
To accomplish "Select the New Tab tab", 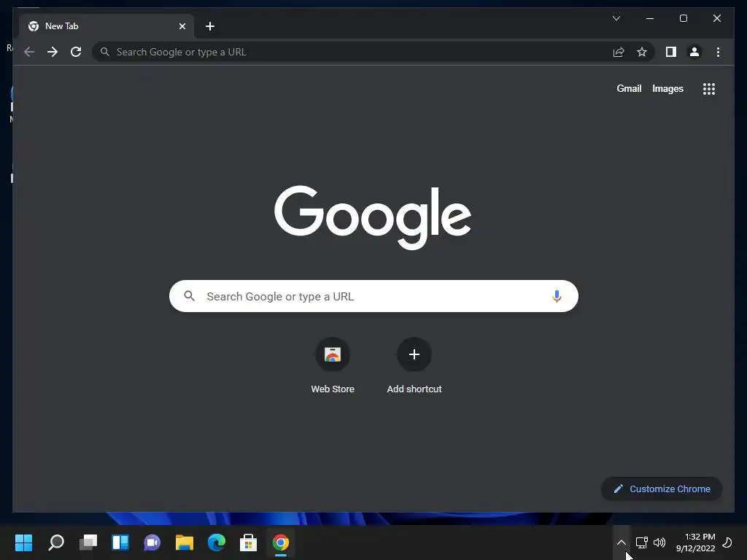I will click(107, 26).
